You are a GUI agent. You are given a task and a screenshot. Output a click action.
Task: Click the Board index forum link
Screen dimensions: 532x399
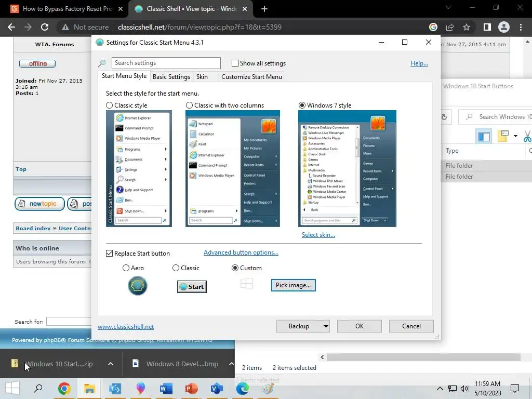click(33, 229)
